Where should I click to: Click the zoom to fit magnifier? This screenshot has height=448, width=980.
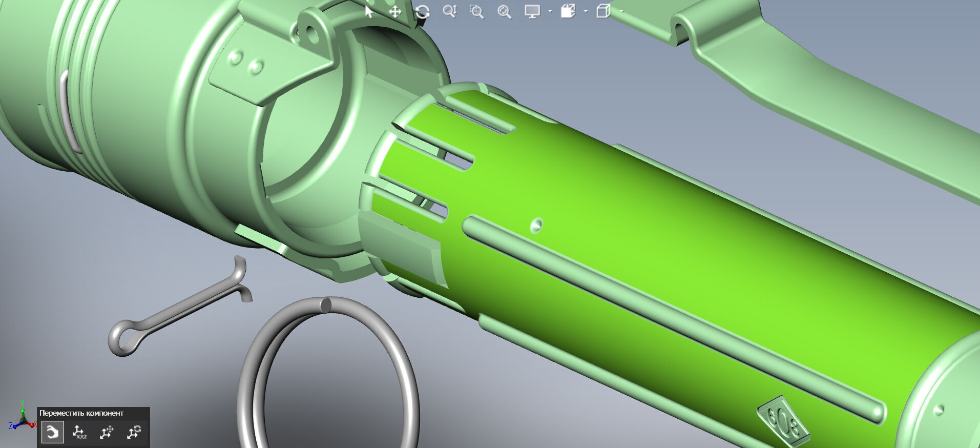pyautogui.click(x=504, y=11)
